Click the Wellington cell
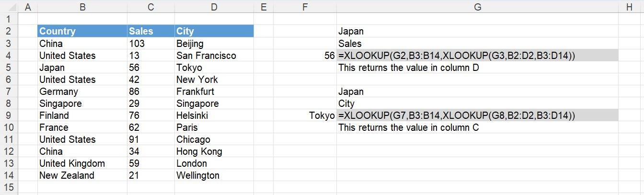 point(214,175)
